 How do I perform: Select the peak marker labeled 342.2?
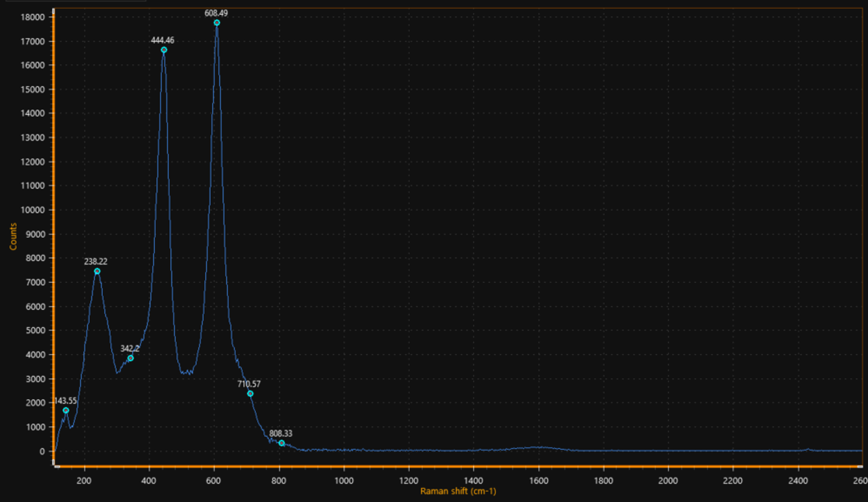(130, 358)
